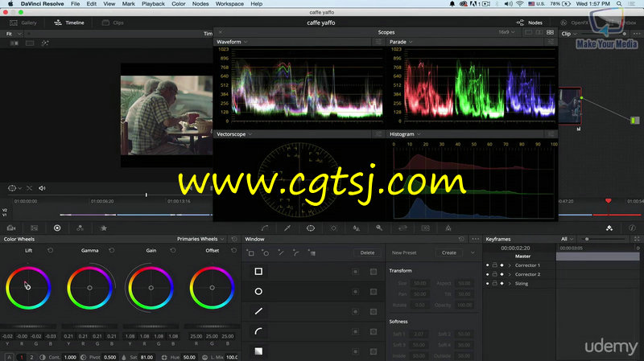
Task: Open the Color menu
Action: pos(178,4)
